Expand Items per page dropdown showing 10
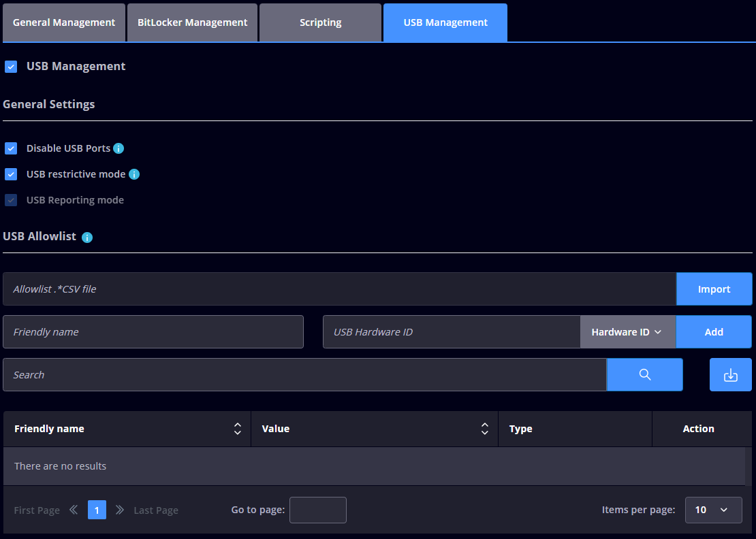The height and width of the screenshot is (539, 756). point(713,510)
